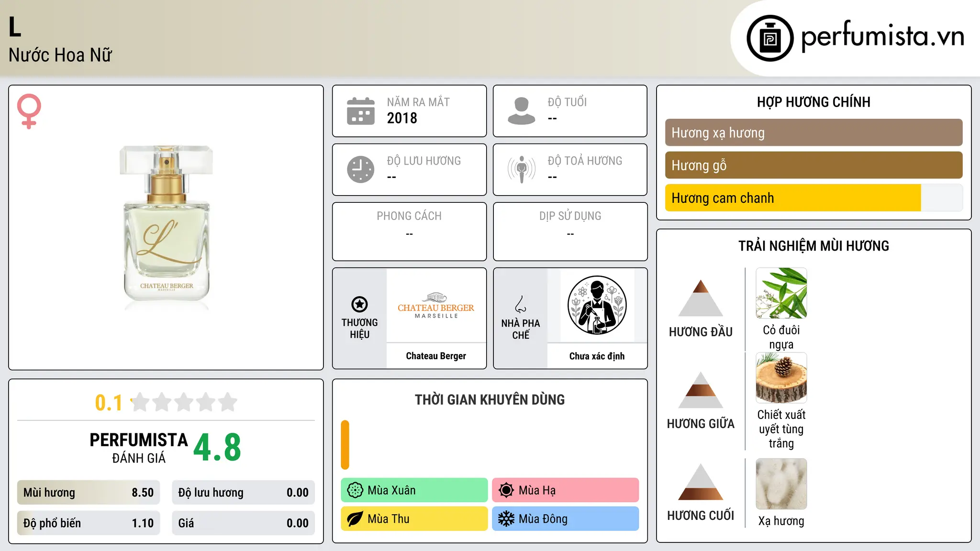
Task: Select the Mùa Hạ season button
Action: click(x=566, y=490)
